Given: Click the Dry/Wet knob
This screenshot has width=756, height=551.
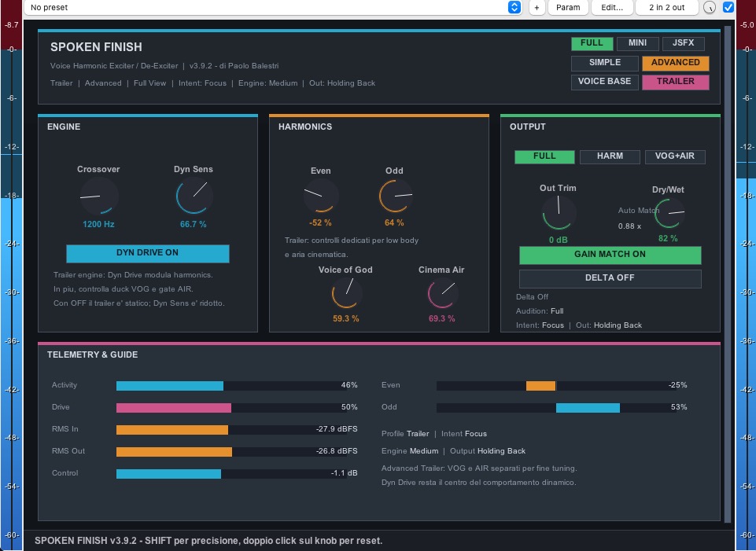Looking at the screenshot, I should point(670,213).
